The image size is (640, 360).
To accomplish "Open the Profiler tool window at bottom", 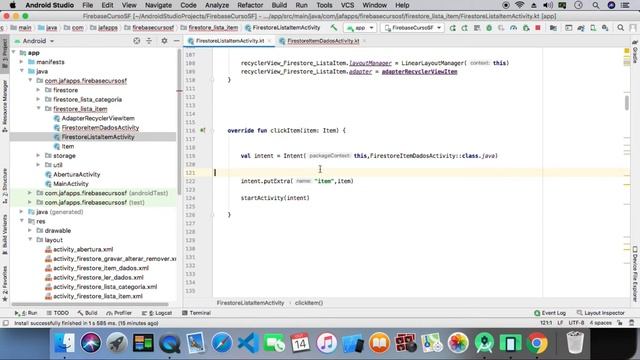I will click(119, 313).
